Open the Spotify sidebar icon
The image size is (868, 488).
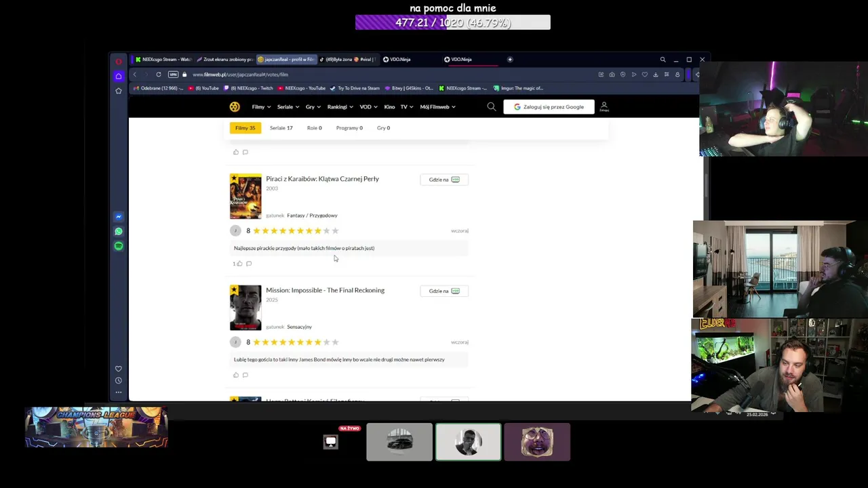point(119,246)
